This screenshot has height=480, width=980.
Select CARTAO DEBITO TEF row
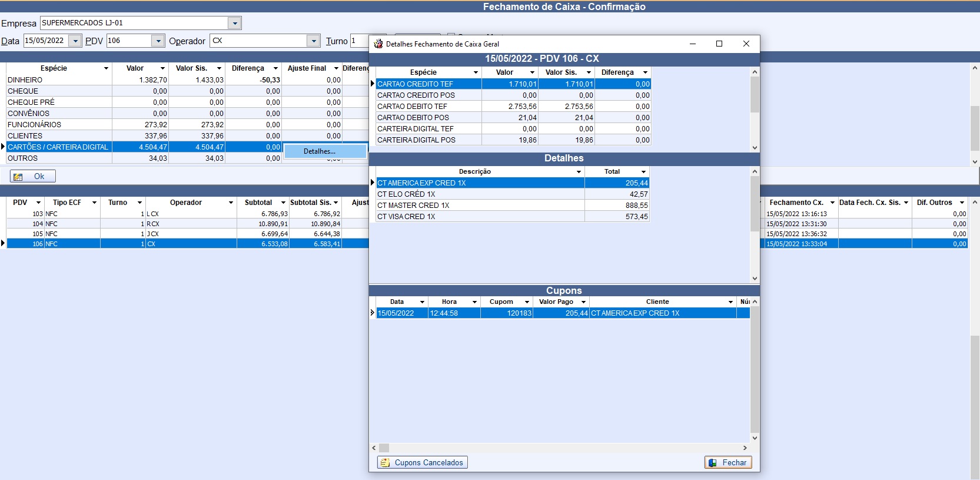513,107
